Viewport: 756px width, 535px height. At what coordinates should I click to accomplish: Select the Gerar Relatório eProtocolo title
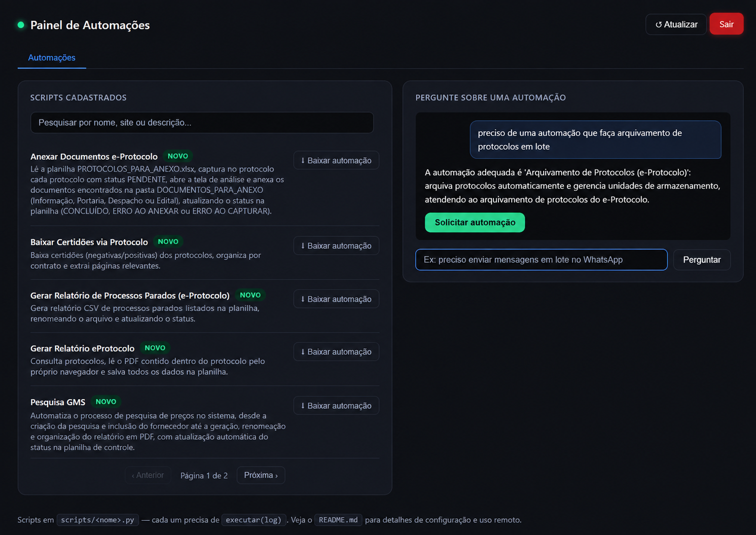(82, 348)
